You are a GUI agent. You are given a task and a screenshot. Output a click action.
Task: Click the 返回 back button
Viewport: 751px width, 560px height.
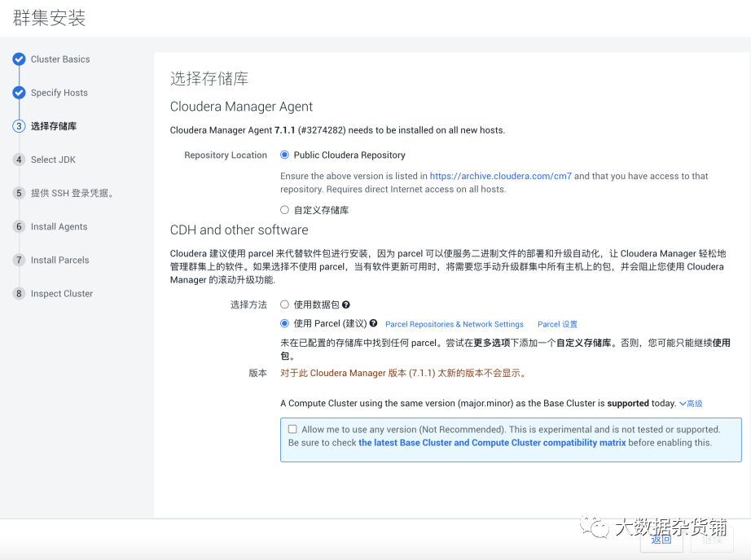661,540
